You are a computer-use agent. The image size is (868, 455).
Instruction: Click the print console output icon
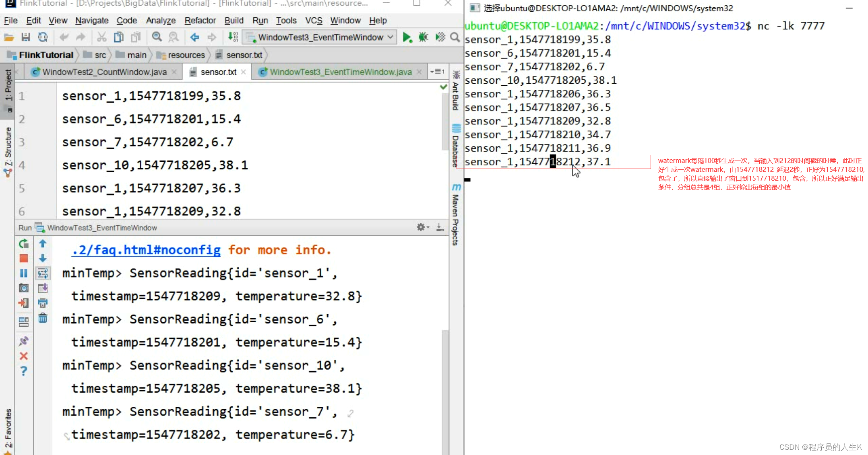point(43,303)
